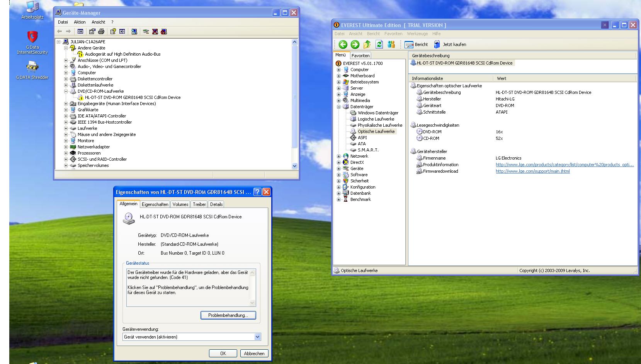Expand the Motherboard node in EVEREST
Image resolution: width=641 pixels, height=364 pixels.
[x=338, y=76]
